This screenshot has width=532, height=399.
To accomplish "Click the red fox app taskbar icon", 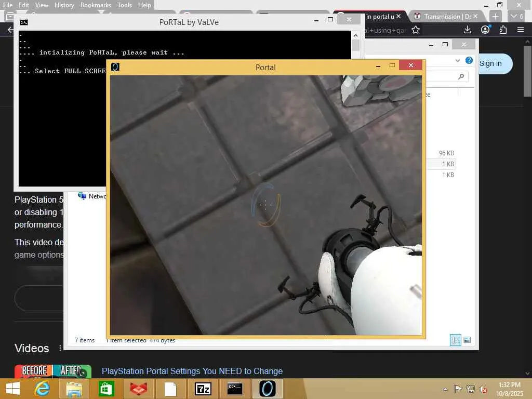I will (x=138, y=389).
